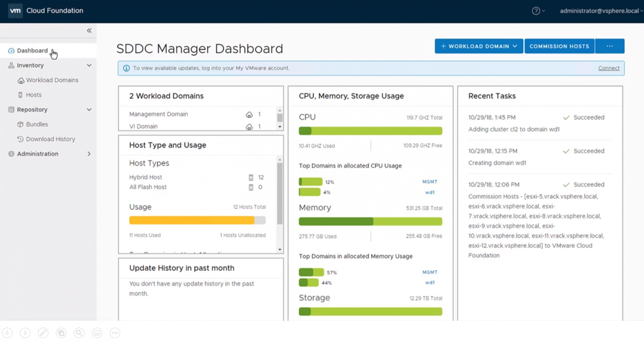Click the Management Domain cloud icon
The image size is (644, 342).
pos(249,115)
